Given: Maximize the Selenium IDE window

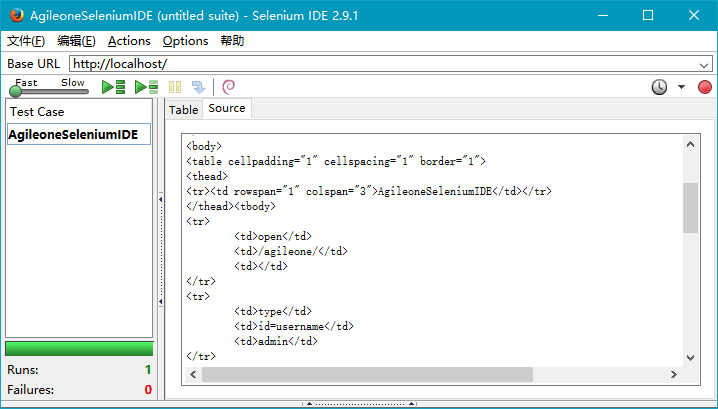Looking at the screenshot, I should point(648,15).
